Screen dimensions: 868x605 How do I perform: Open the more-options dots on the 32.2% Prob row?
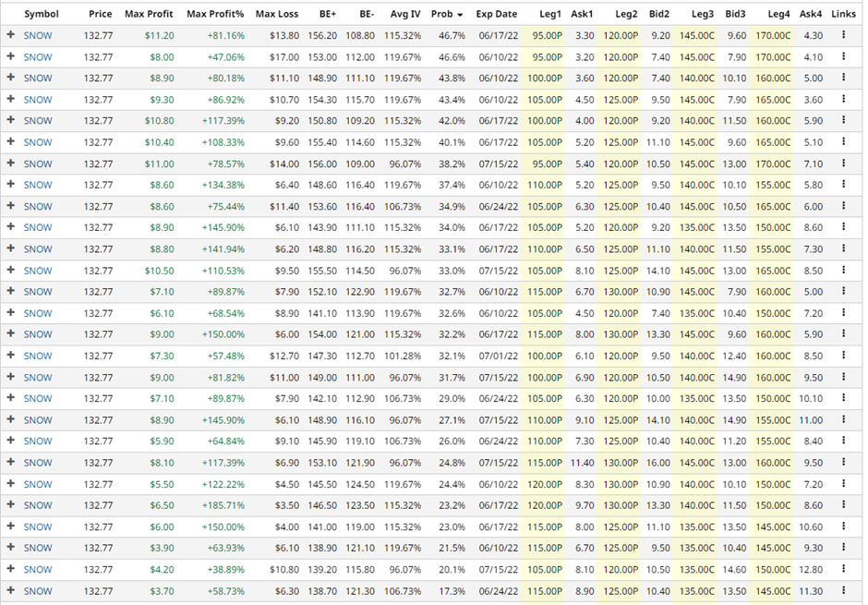point(843,333)
